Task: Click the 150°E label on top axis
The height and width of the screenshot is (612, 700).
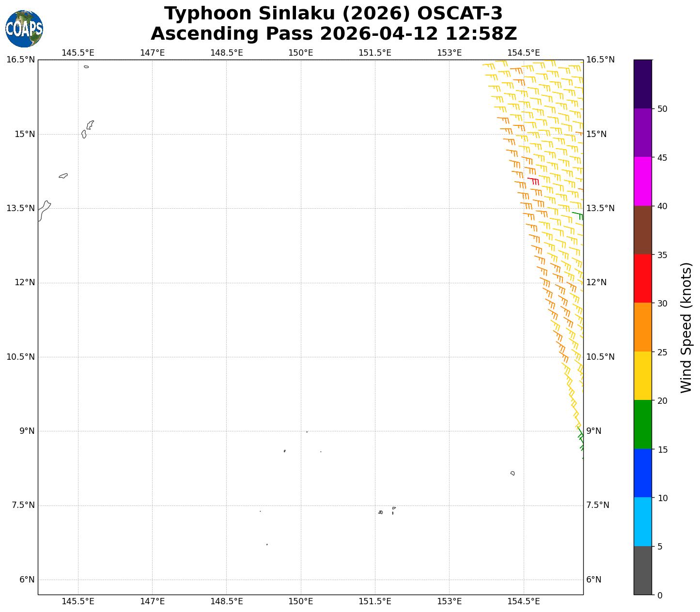Action: click(x=300, y=53)
